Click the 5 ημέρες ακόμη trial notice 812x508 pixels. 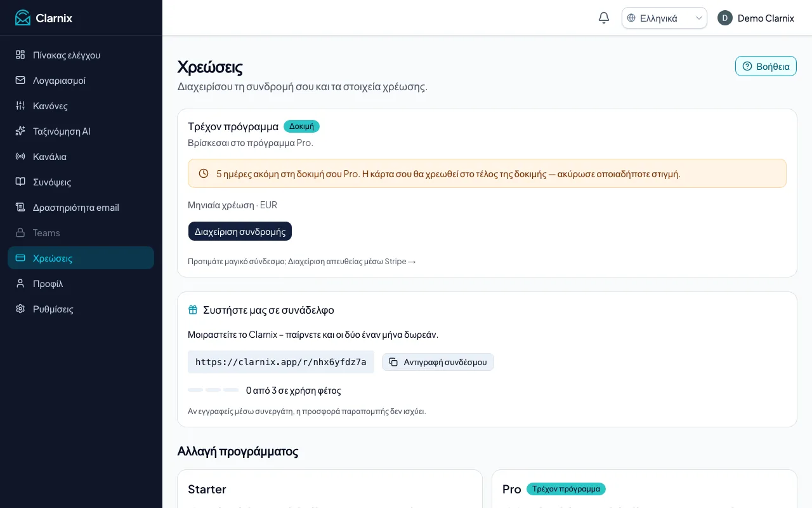(x=487, y=173)
